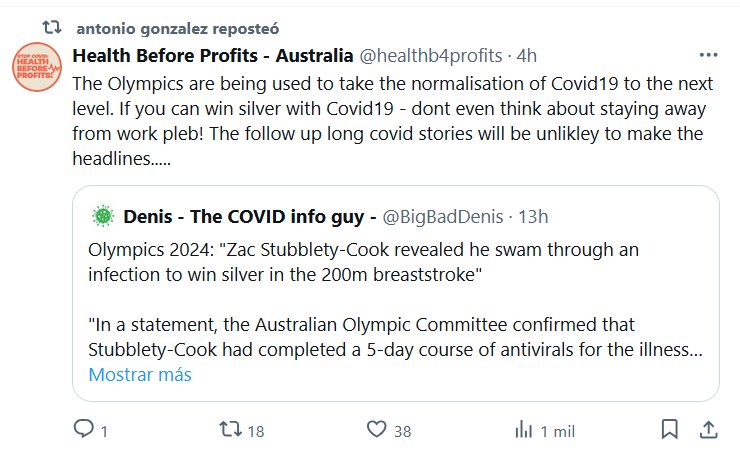Click the Health Before Profits - Australia name
The width and height of the screenshot is (740, 454).
click(x=213, y=54)
